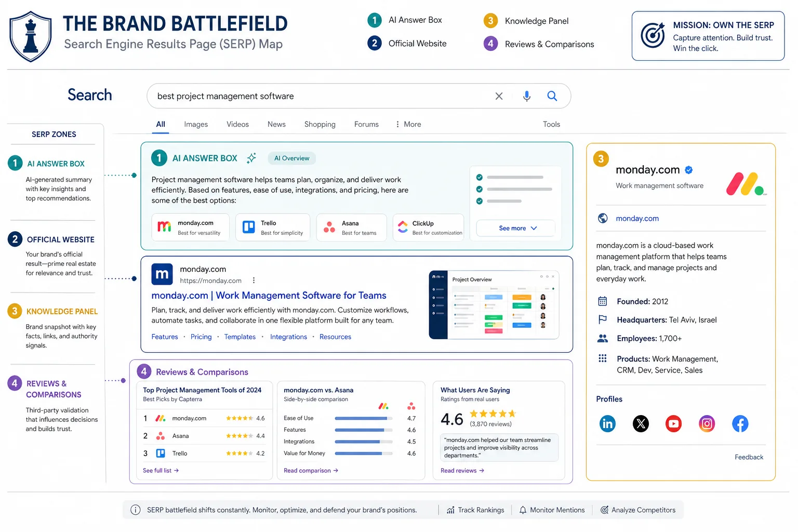Click Monitor Mentions in the bottom bar
The width and height of the screenshot is (798, 532).
(552, 510)
